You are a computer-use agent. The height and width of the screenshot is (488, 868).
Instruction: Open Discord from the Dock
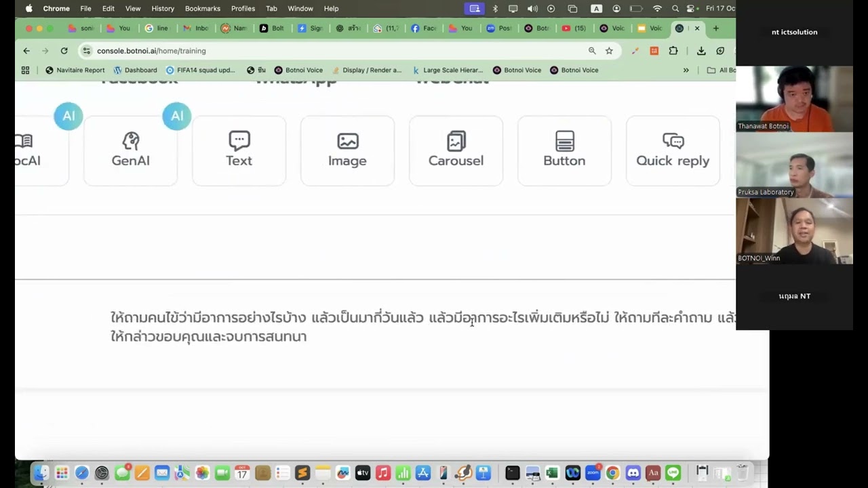coord(633,473)
